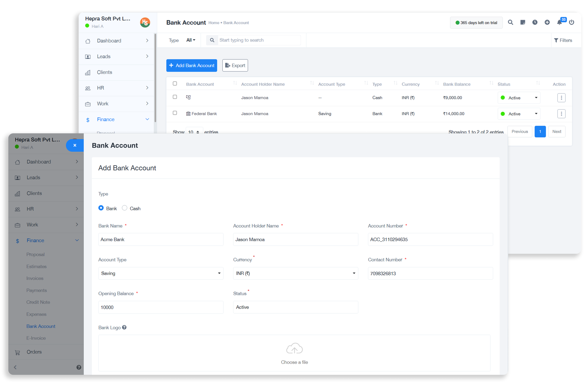Click the clock timer icon in header
This screenshot has height=386, width=588.
click(x=535, y=23)
